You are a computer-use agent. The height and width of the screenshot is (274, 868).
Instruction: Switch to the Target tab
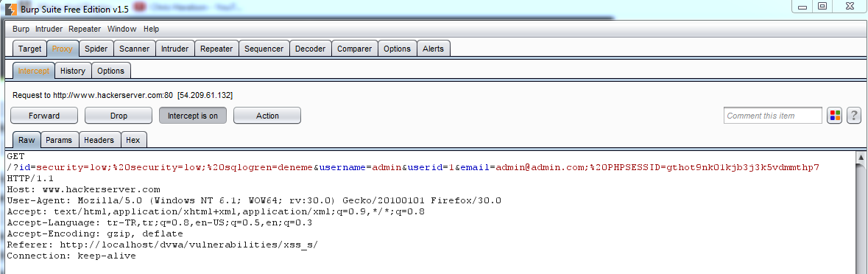click(30, 49)
